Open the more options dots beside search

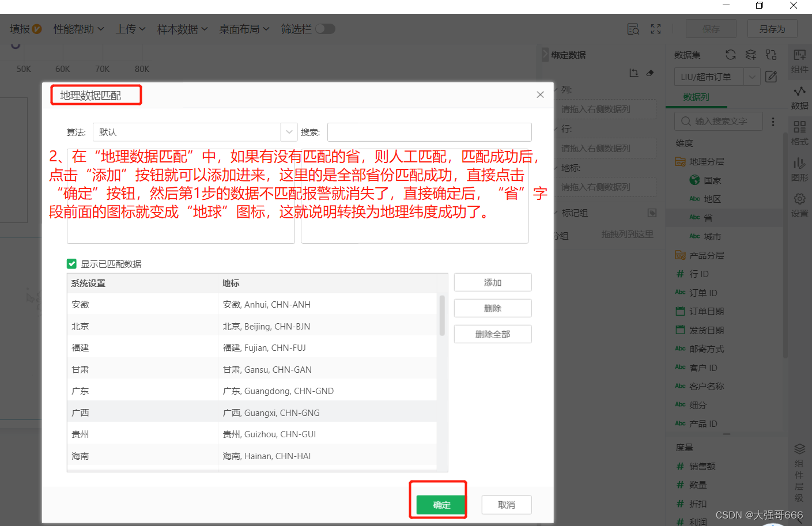click(773, 122)
